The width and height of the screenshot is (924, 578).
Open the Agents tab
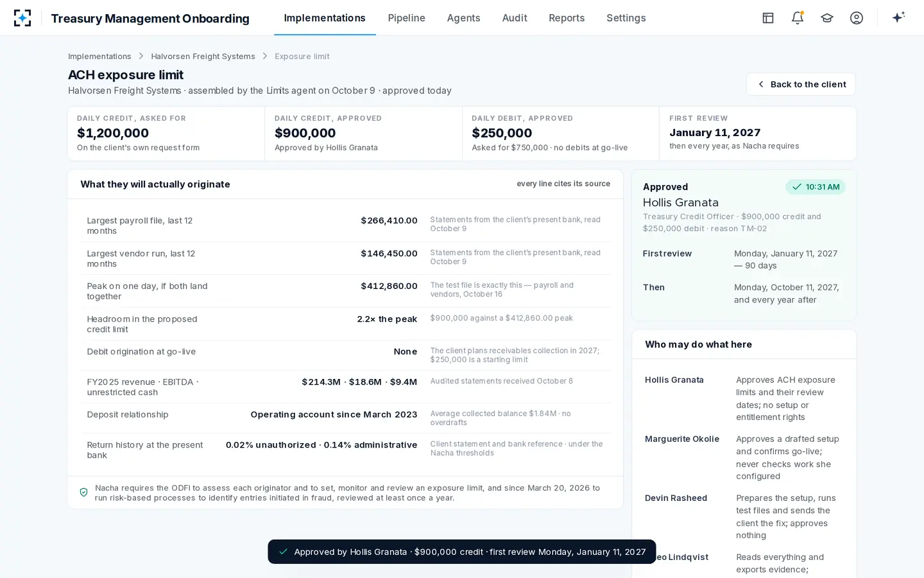(x=464, y=18)
